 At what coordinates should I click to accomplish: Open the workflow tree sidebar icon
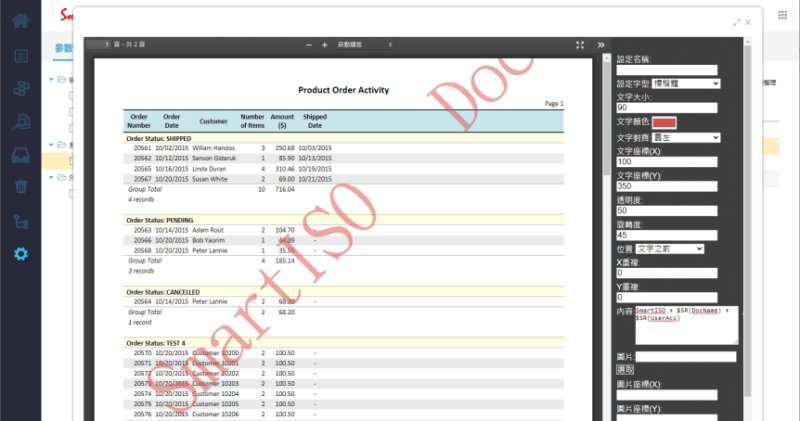(21, 222)
